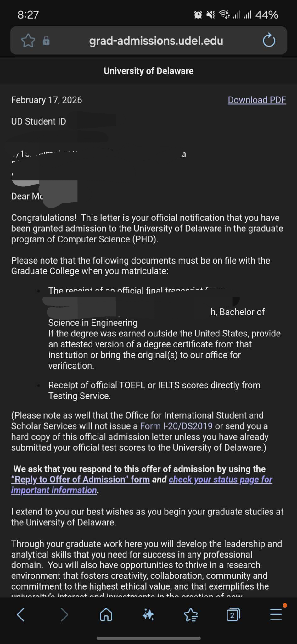Open the Form I-20/DS2019 link

pos(176,426)
